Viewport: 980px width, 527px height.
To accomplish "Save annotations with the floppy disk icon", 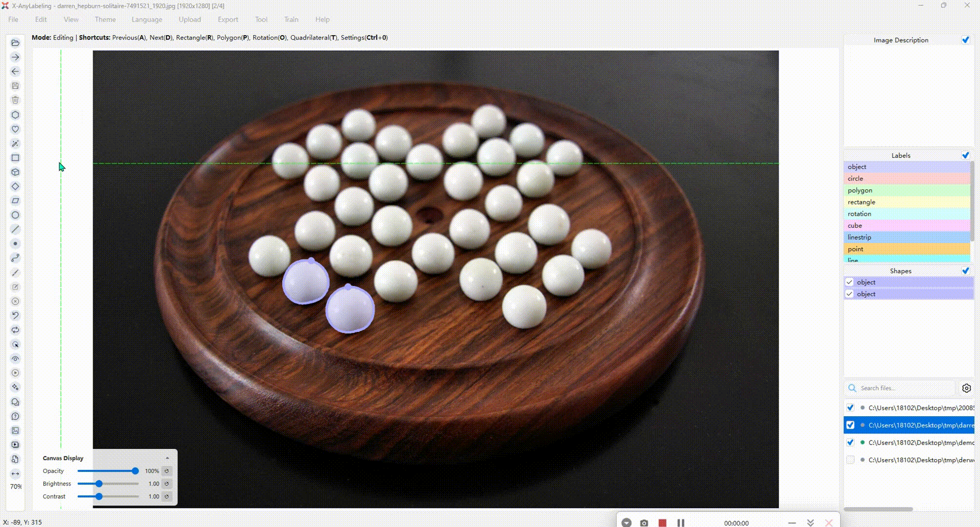I will 15,86.
